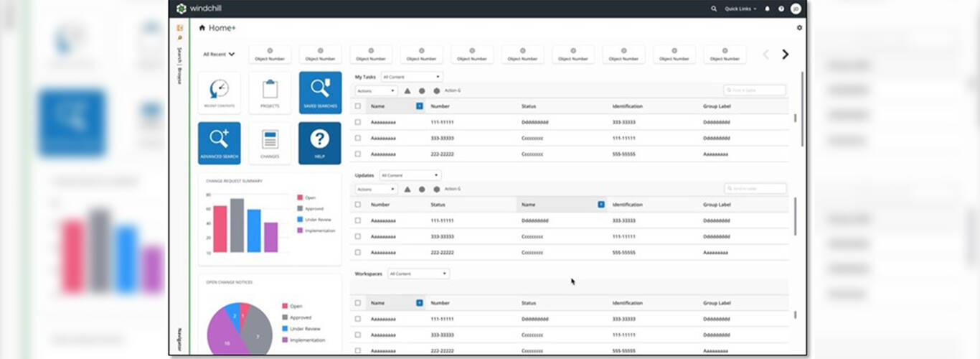Tick the select-all checkbox in Updates header
980x359 pixels.
pyautogui.click(x=358, y=205)
